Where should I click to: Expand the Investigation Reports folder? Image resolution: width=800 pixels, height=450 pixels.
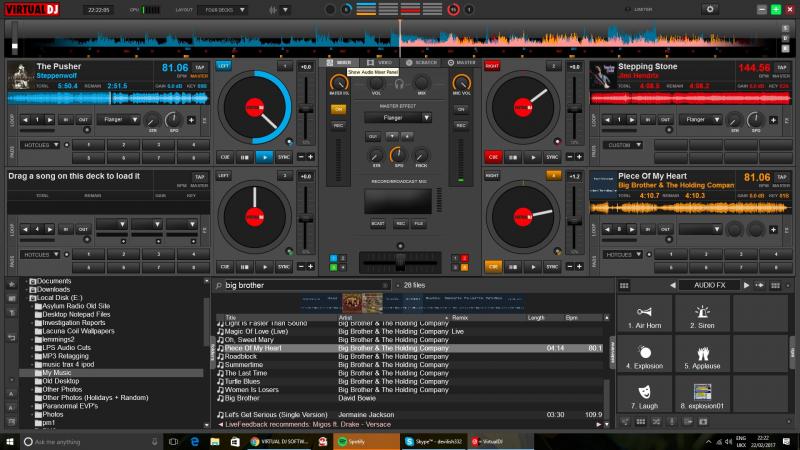click(33, 323)
